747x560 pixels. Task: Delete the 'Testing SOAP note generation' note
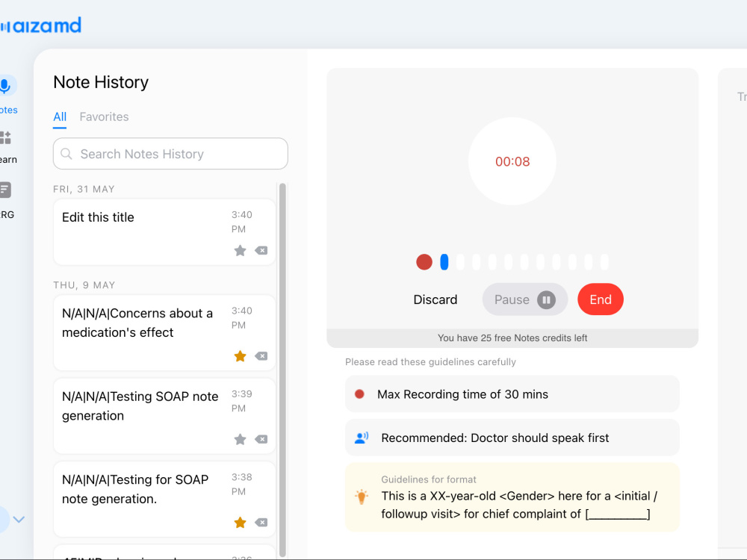(x=261, y=439)
